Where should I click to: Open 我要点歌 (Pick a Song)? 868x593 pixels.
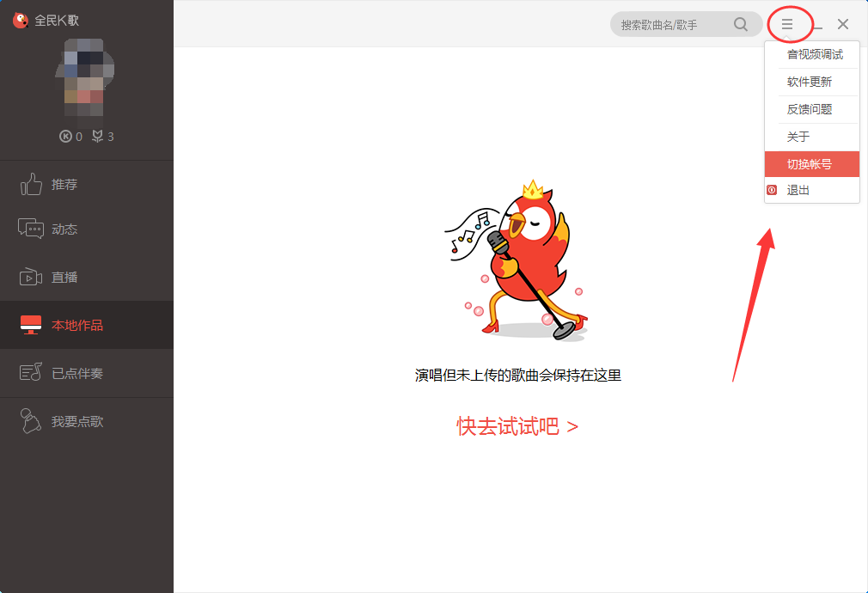coord(30,420)
